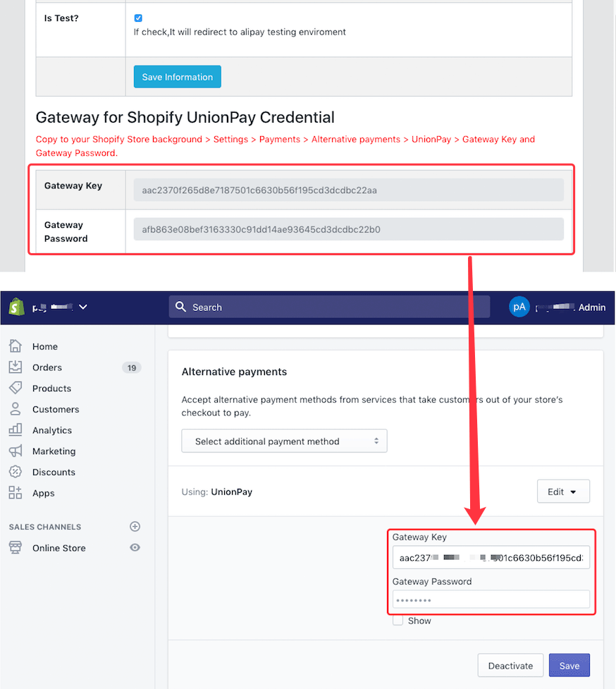Click the Save Information button
Screen dimensions: 616x689
point(178,77)
